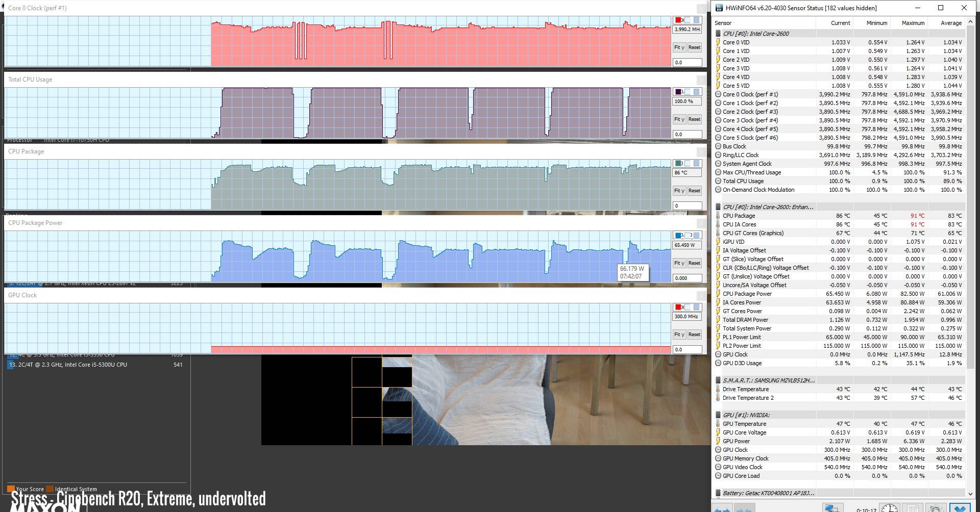Collapse the S.M.A.R.T.: SAMSUNG MZVLB512H group
Screen dimensions: 980x512
point(718,380)
